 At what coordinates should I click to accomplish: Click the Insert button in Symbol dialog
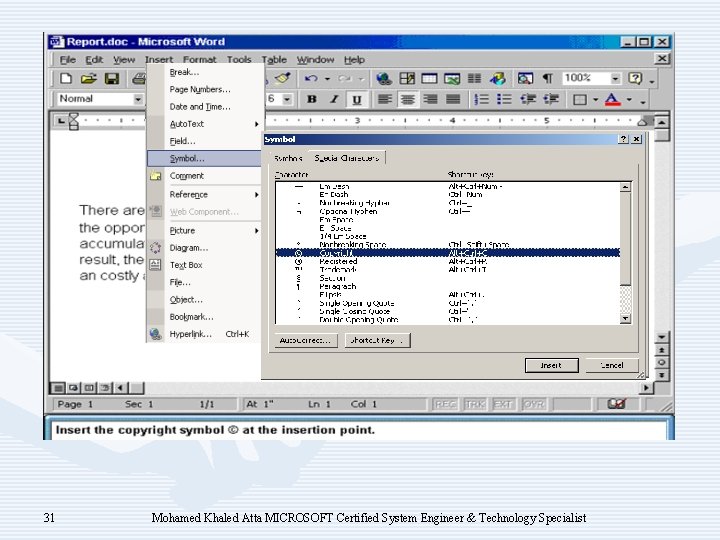pos(551,366)
